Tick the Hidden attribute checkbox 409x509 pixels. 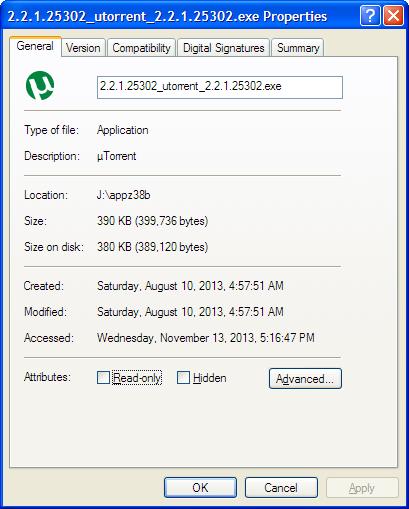coord(183,378)
